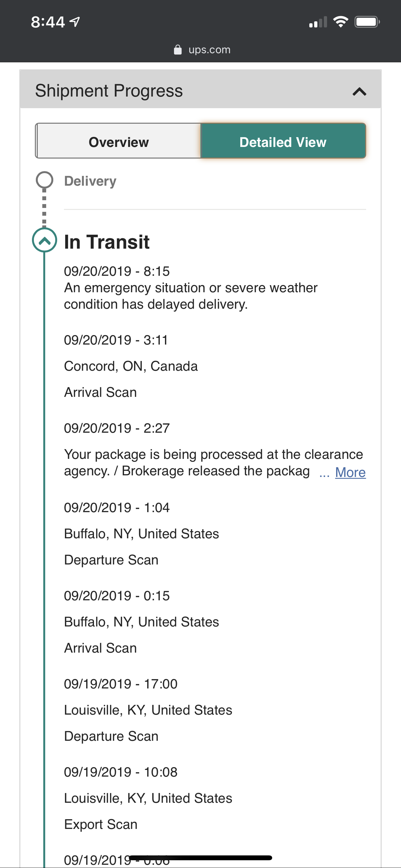The height and width of the screenshot is (868, 401).
Task: Click the Delivery step circle marker
Action: tap(45, 180)
